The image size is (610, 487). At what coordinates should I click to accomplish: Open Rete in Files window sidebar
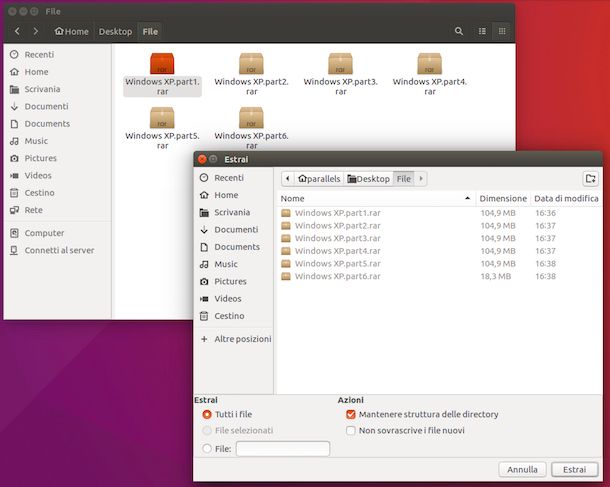58,210
